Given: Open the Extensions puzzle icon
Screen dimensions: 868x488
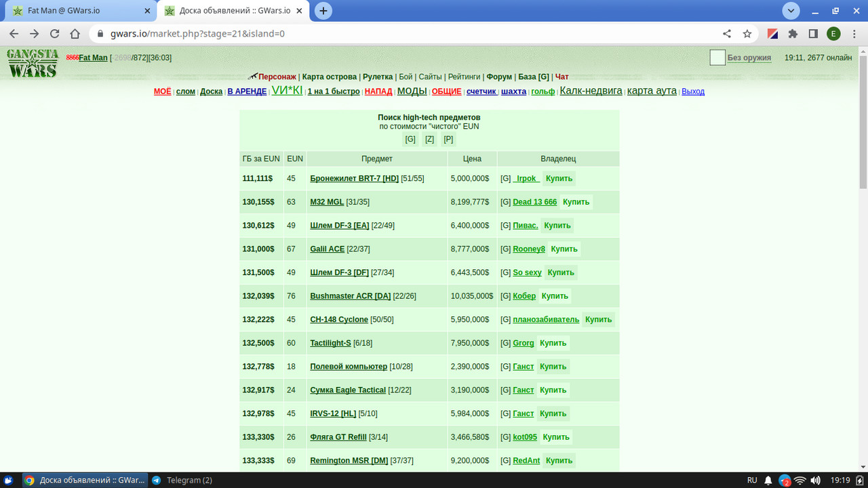Looking at the screenshot, I should pyautogui.click(x=793, y=33).
